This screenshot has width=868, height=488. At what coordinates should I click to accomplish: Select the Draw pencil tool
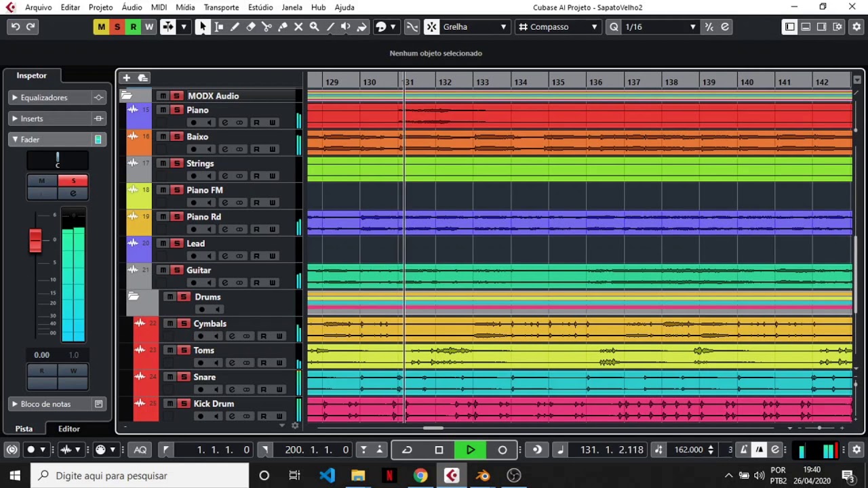pyautogui.click(x=235, y=27)
